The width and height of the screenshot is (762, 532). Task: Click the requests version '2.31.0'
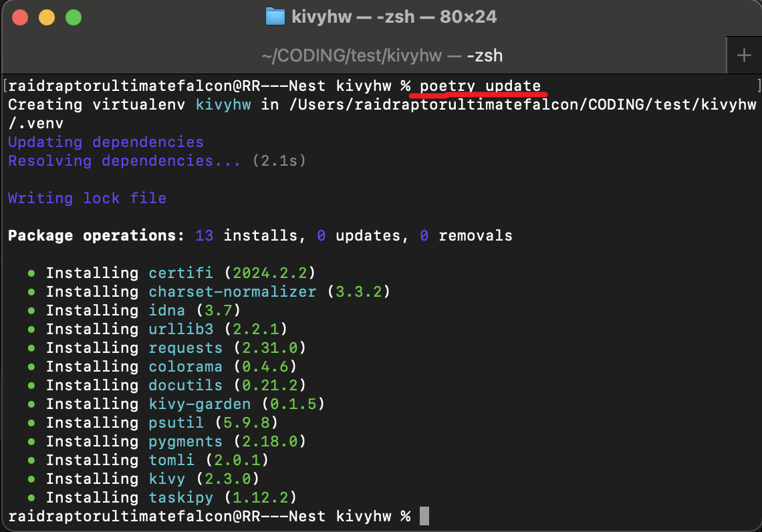tap(270, 348)
